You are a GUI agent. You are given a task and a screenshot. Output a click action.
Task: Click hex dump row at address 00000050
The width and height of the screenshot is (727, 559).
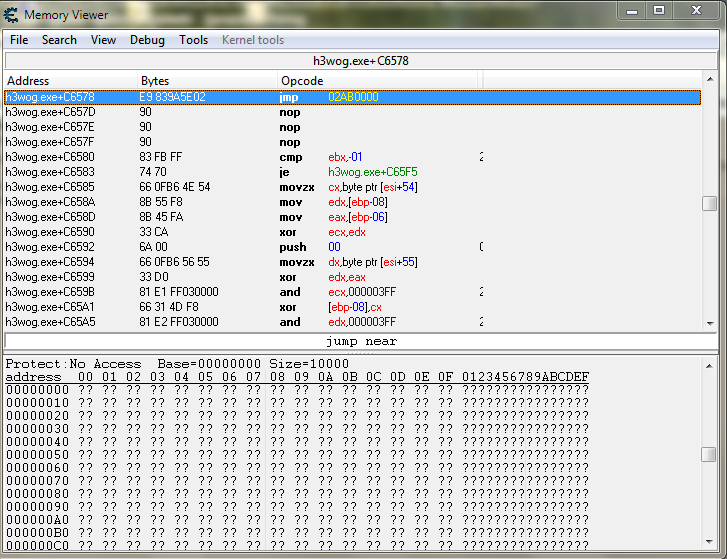coord(300,454)
